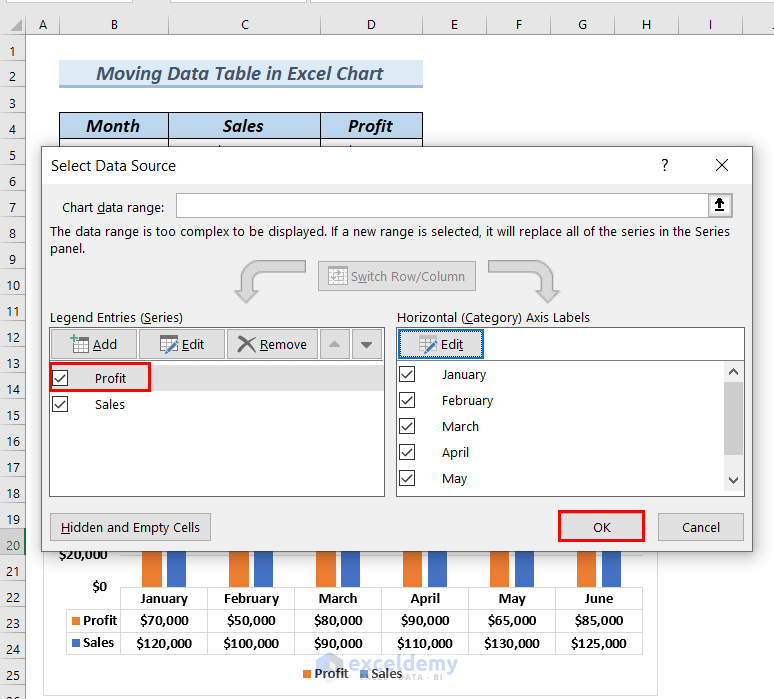Image resolution: width=774 pixels, height=699 pixels.
Task: Select column C header
Action: tap(245, 25)
